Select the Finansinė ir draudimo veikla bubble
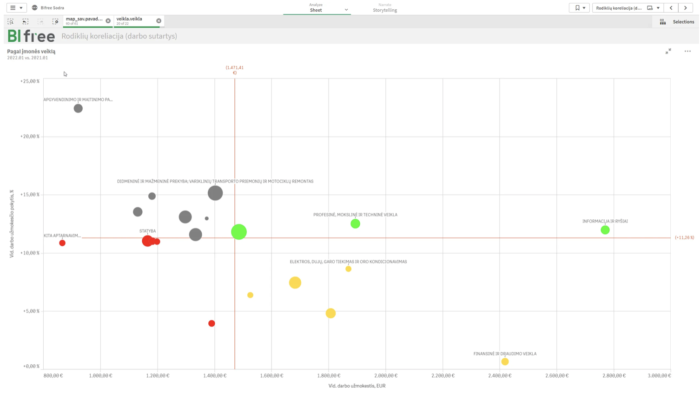Image resolution: width=700 pixels, height=394 pixels. pyautogui.click(x=505, y=361)
